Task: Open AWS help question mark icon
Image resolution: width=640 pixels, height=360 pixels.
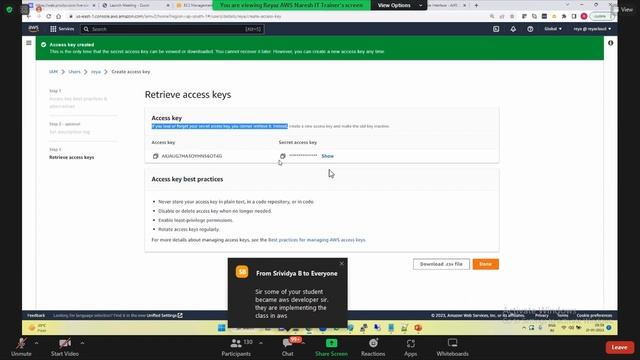Action: point(530,29)
